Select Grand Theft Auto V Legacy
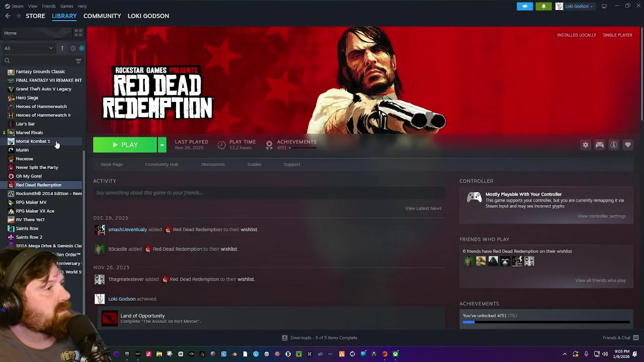 [43, 89]
